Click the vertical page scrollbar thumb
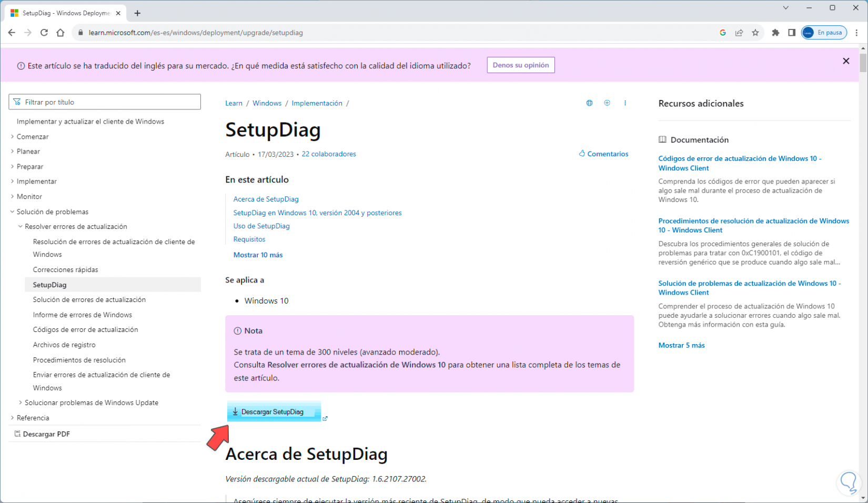The width and height of the screenshot is (868, 503). 863,63
